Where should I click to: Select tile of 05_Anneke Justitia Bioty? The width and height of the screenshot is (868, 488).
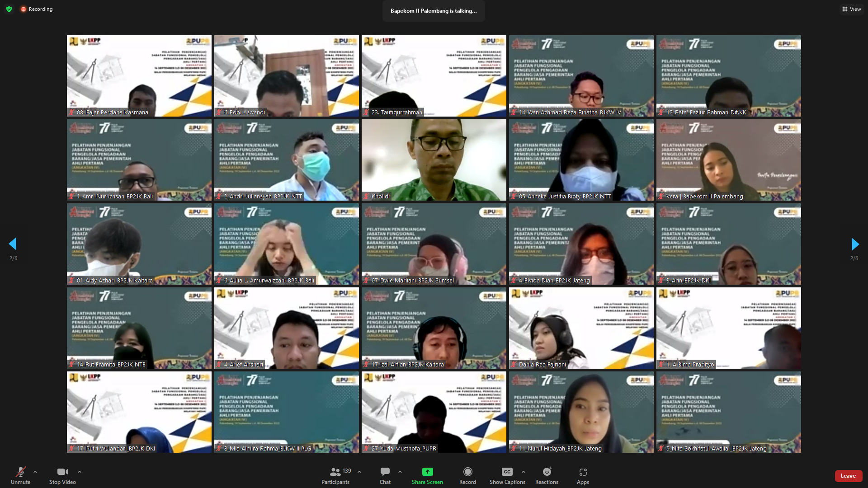click(x=581, y=160)
